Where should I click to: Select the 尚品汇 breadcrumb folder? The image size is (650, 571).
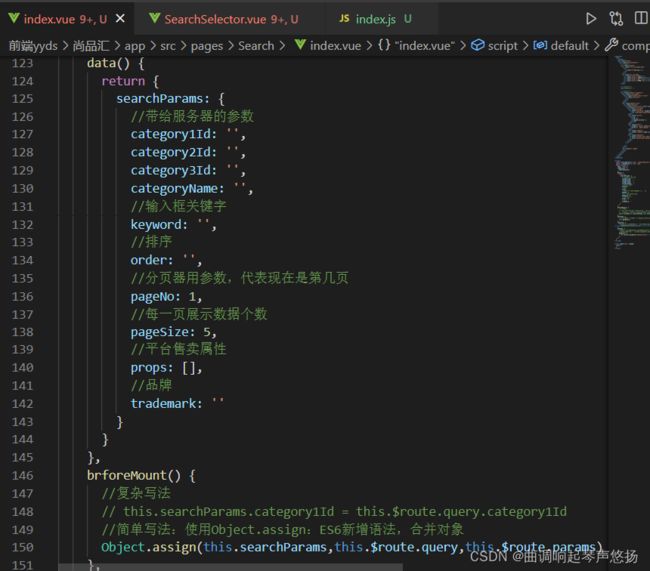[x=91, y=46]
